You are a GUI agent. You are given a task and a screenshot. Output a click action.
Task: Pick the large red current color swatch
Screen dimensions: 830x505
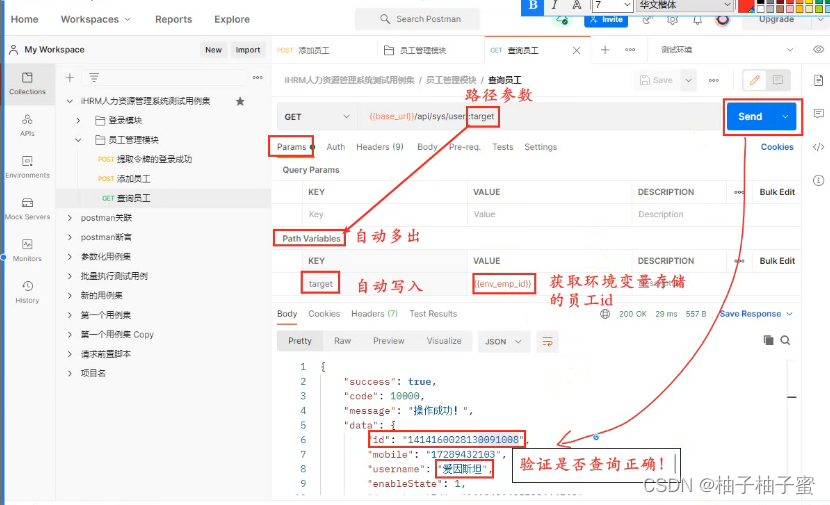pyautogui.click(x=745, y=5)
